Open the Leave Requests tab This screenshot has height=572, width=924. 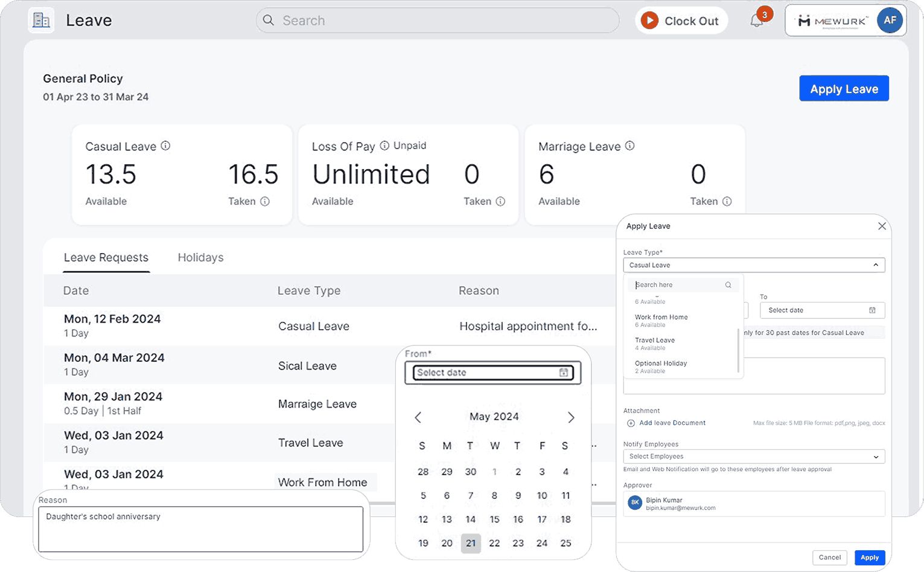(x=106, y=258)
